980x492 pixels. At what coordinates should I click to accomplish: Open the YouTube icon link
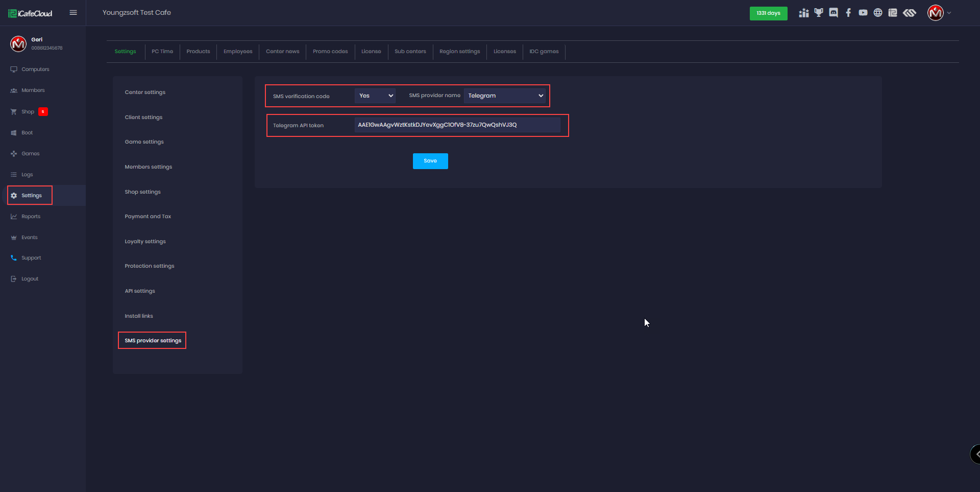(863, 13)
